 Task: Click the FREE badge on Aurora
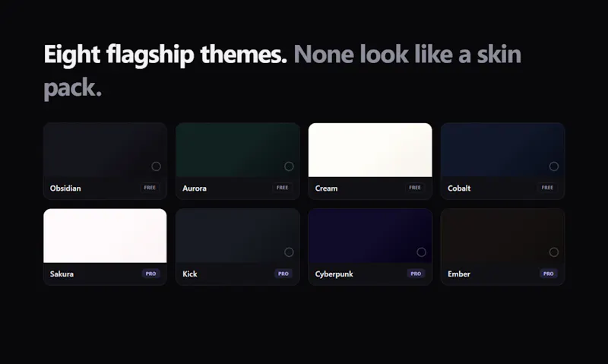point(282,188)
